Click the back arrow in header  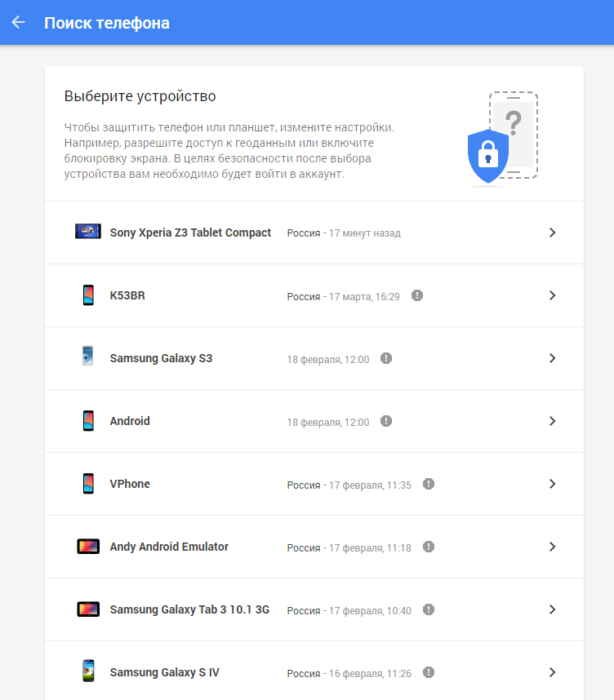(18, 22)
